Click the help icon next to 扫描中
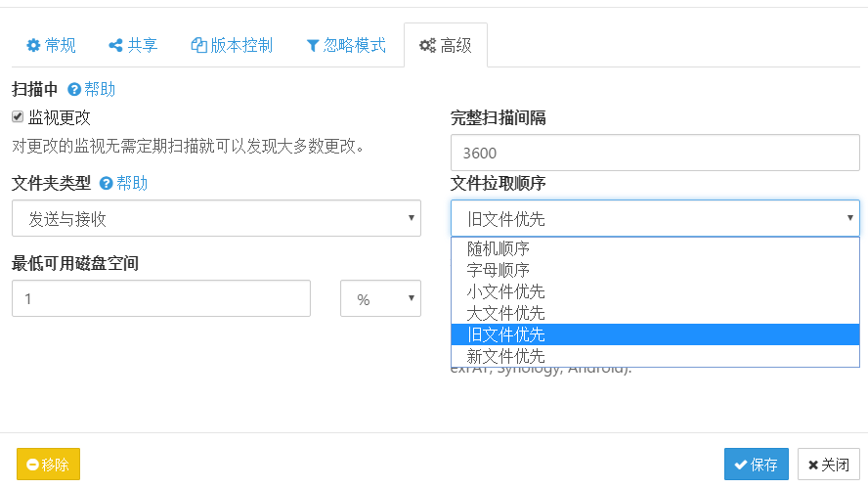 coord(74,90)
